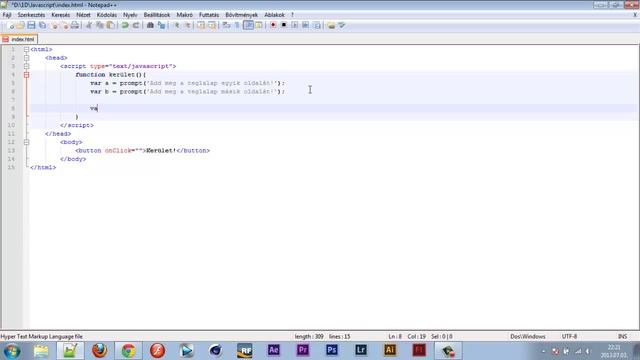
Task: Click the user defined language icon
Action: pos(258,25)
